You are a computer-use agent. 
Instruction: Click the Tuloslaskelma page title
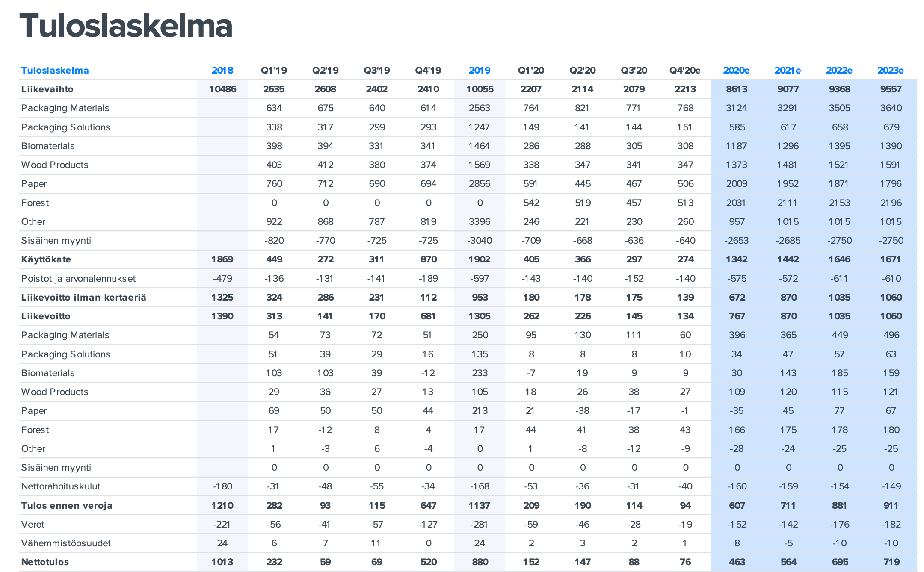click(126, 26)
